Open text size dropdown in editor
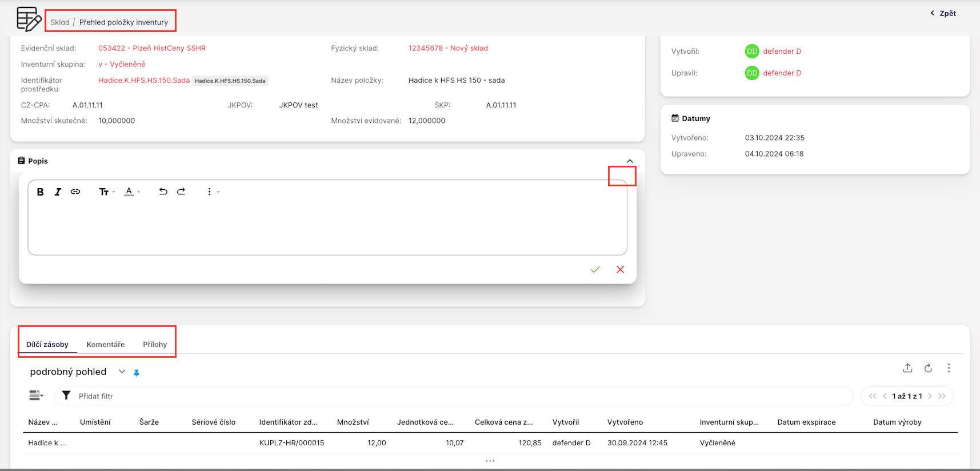The height and width of the screenshot is (471, 980). point(106,192)
